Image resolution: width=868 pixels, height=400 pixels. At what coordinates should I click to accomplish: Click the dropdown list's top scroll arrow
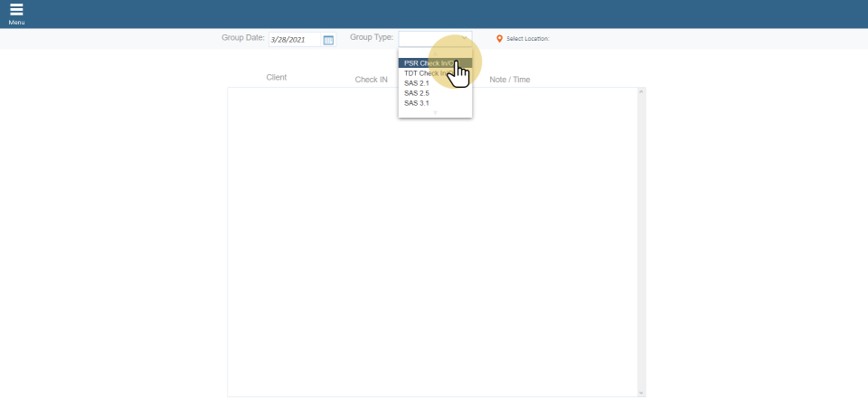pos(435,52)
